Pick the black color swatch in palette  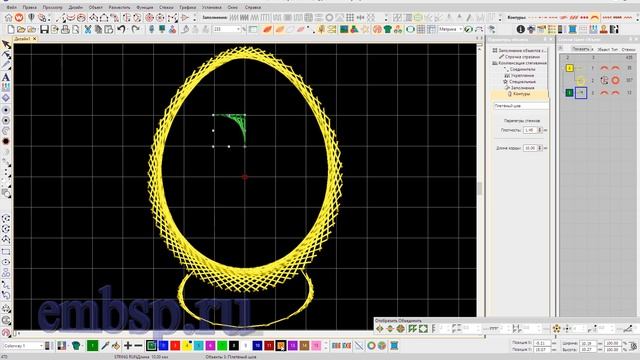coord(234,346)
